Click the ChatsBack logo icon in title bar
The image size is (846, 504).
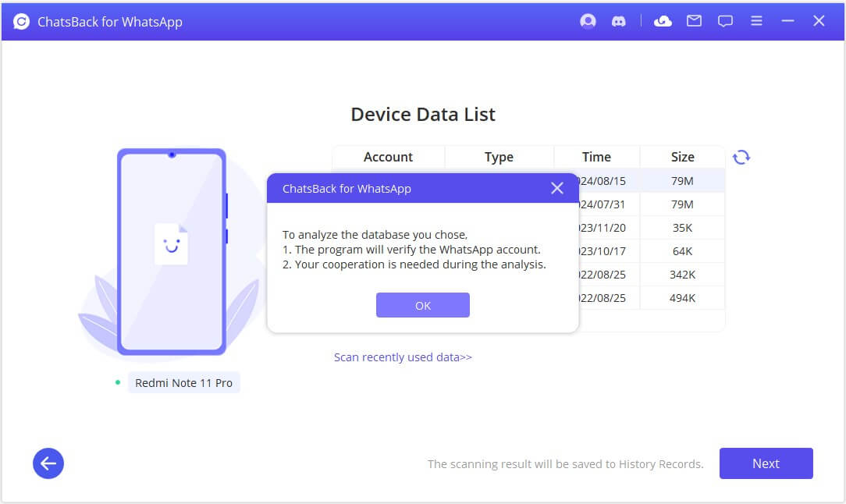tap(22, 22)
